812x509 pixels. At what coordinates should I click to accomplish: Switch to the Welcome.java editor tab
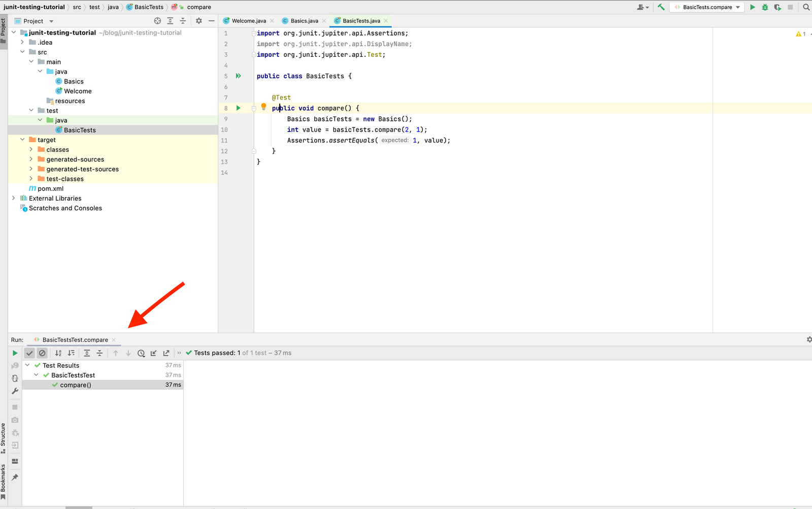(248, 21)
